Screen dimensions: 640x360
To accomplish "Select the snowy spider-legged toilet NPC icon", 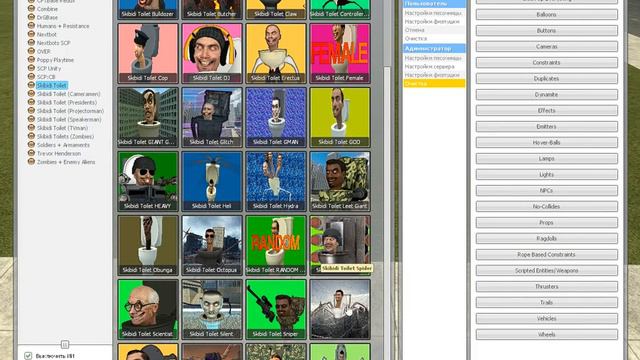I will tap(340, 309).
